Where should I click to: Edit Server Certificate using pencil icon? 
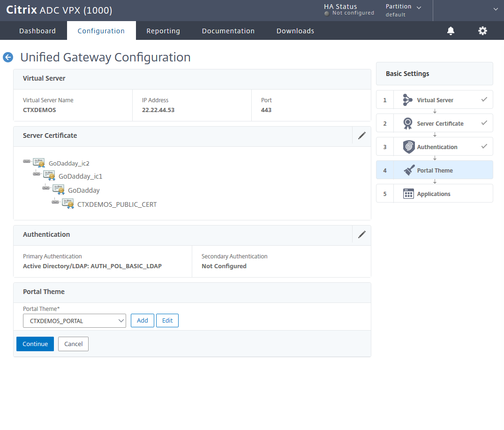coord(362,136)
